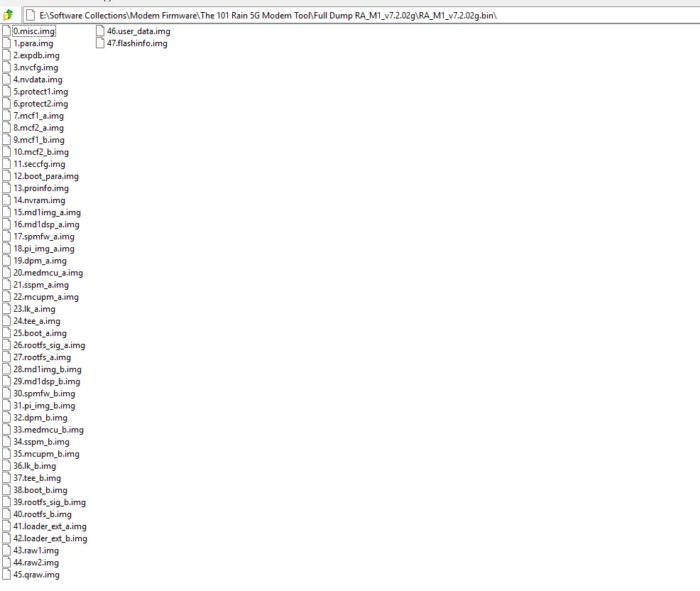The height and width of the screenshot is (591, 700).
Task: Click the file icon of 47.flashinfo.img
Action: point(100,43)
